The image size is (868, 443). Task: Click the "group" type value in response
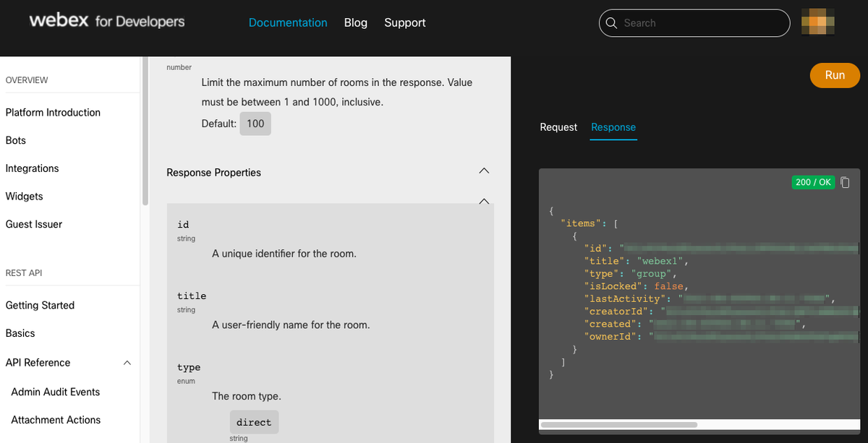coord(651,274)
